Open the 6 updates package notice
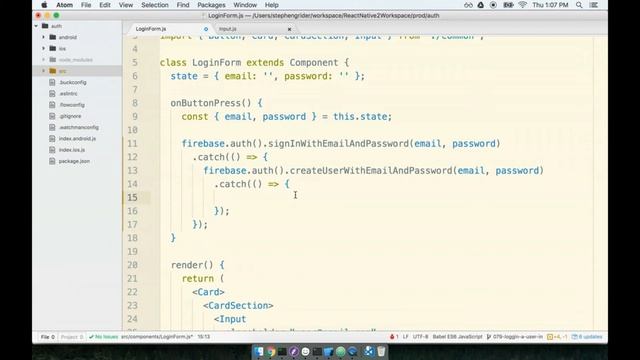The image size is (640, 360). (x=587, y=337)
